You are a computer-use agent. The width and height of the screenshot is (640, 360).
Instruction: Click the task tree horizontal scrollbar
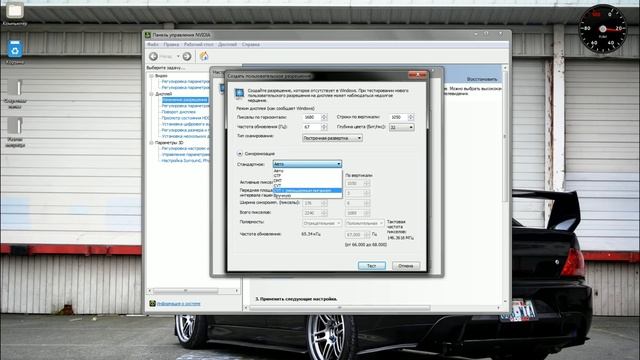(x=194, y=291)
